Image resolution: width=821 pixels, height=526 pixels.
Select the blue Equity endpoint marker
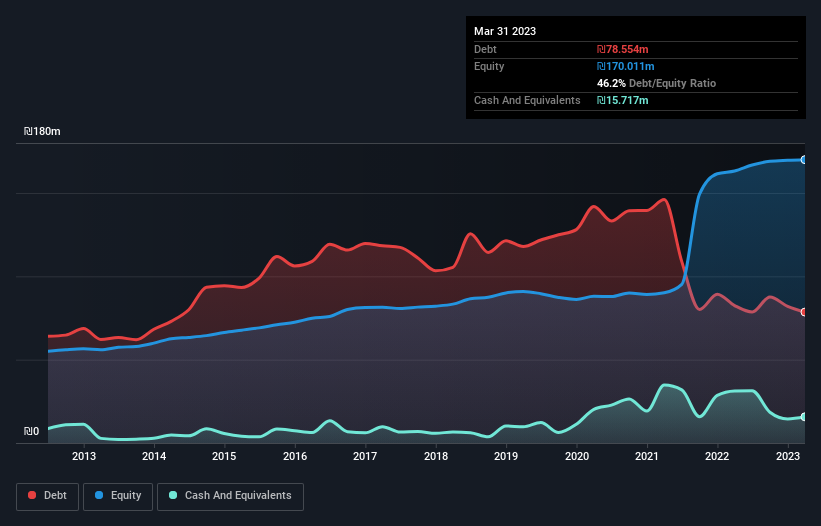(x=804, y=160)
